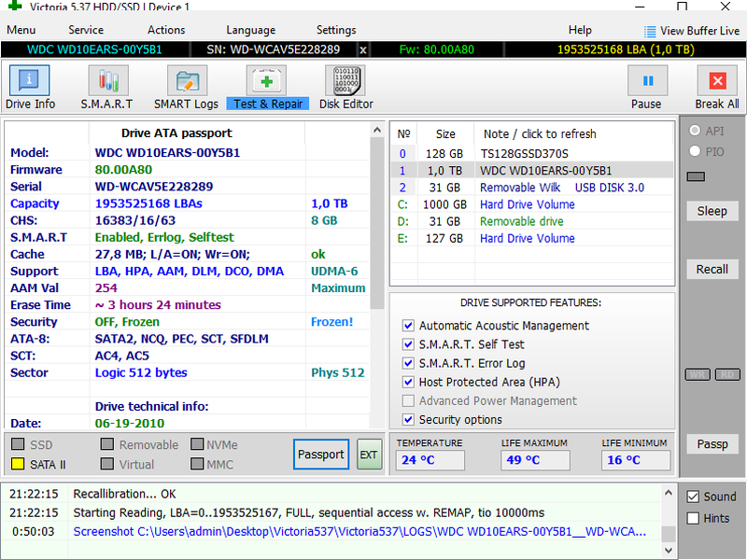Screen dimensions: 747x560
Task: Click the Recall button
Action: tap(712, 269)
